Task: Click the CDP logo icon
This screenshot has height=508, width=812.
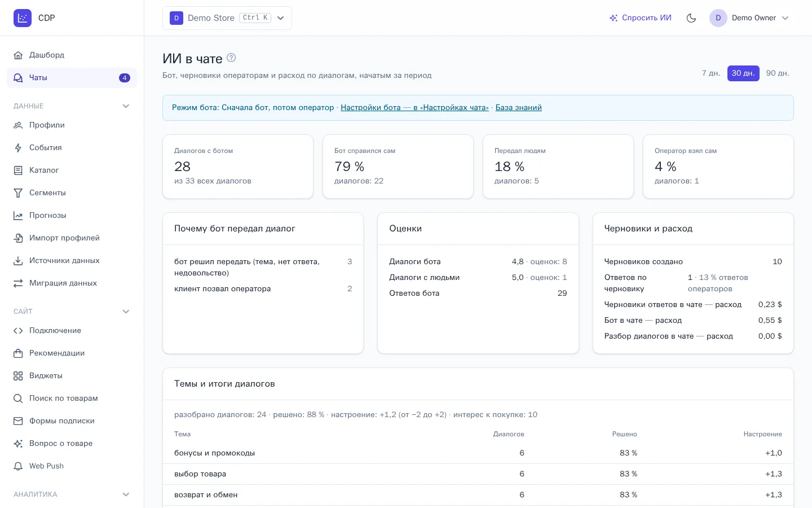Action: coord(23,18)
